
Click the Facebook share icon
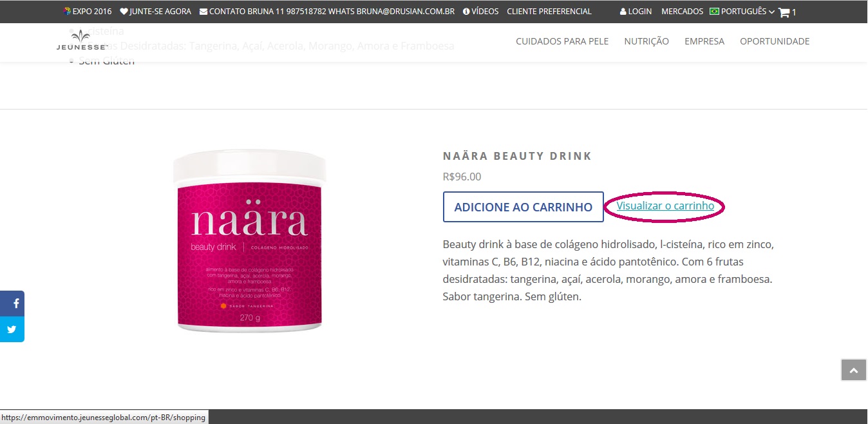click(x=12, y=304)
